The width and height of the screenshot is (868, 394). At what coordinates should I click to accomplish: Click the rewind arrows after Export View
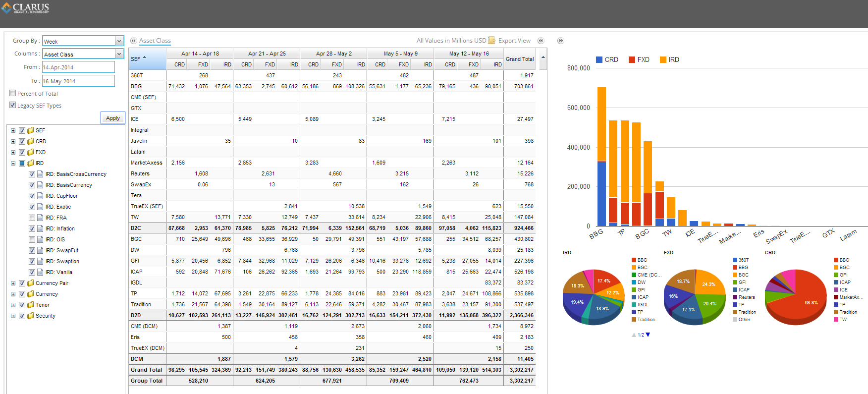coord(541,41)
